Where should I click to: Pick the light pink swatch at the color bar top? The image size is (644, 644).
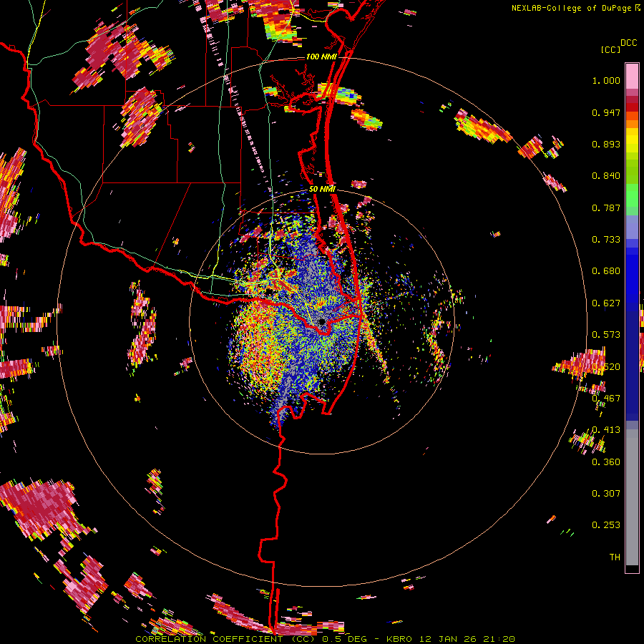(x=632, y=76)
